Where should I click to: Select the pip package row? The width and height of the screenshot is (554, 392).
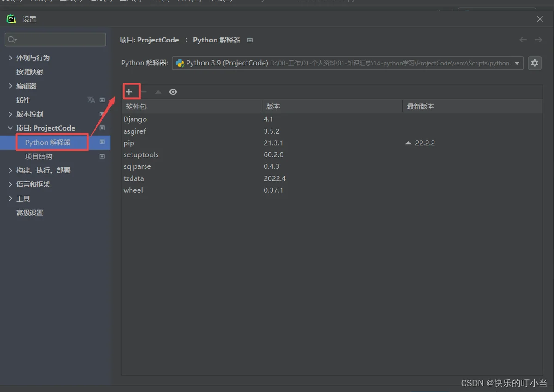(x=332, y=143)
